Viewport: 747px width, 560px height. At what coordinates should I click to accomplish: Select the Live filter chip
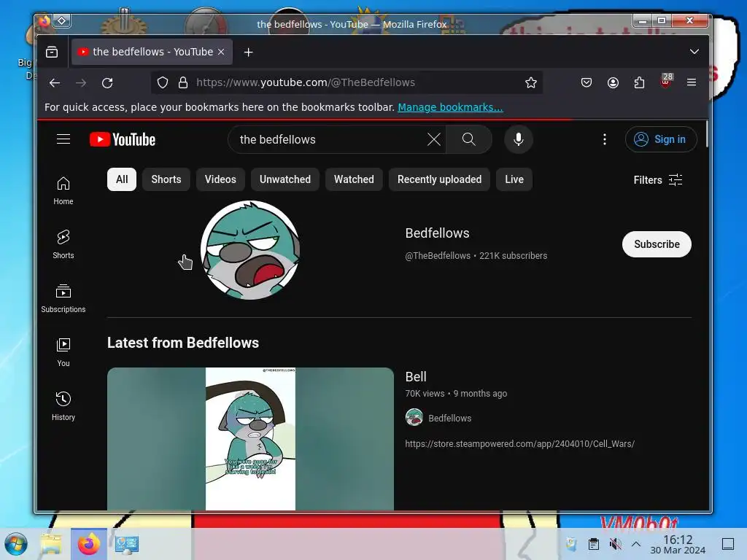tap(514, 179)
